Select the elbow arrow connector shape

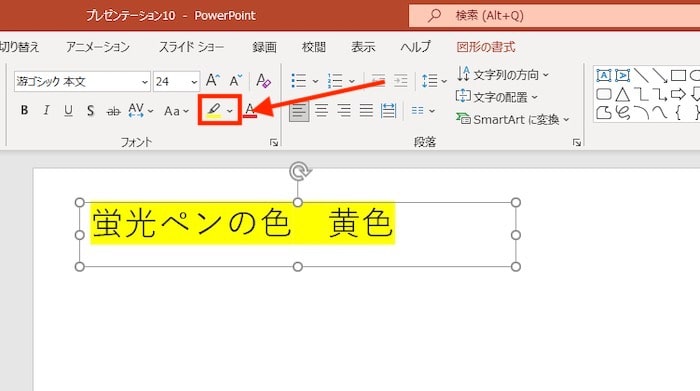[x=659, y=94]
